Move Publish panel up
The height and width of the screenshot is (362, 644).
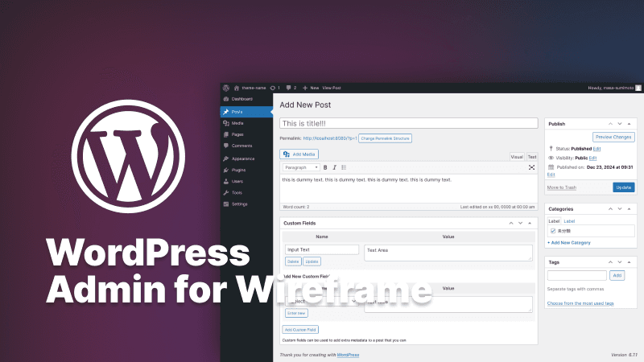tap(610, 124)
